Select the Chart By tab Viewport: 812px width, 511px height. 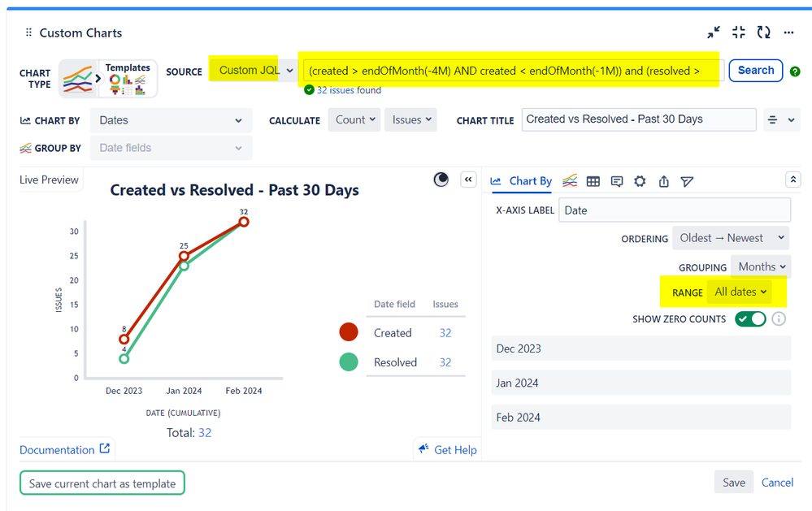pyautogui.click(x=521, y=181)
